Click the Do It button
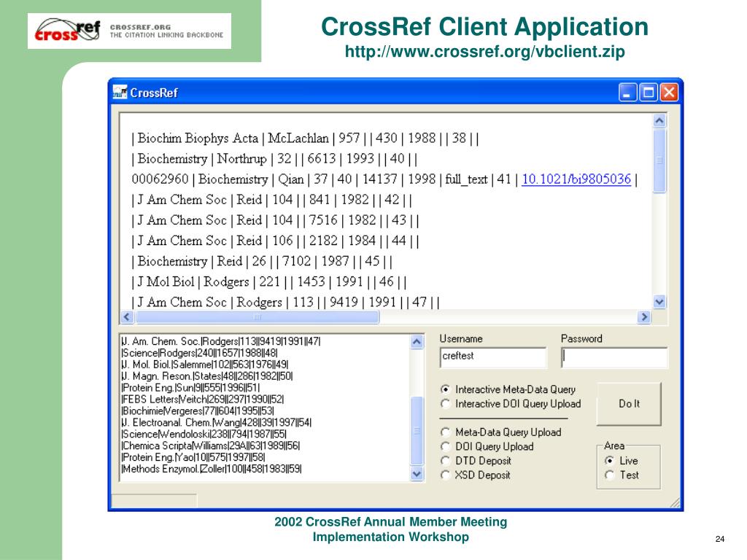 629,403
